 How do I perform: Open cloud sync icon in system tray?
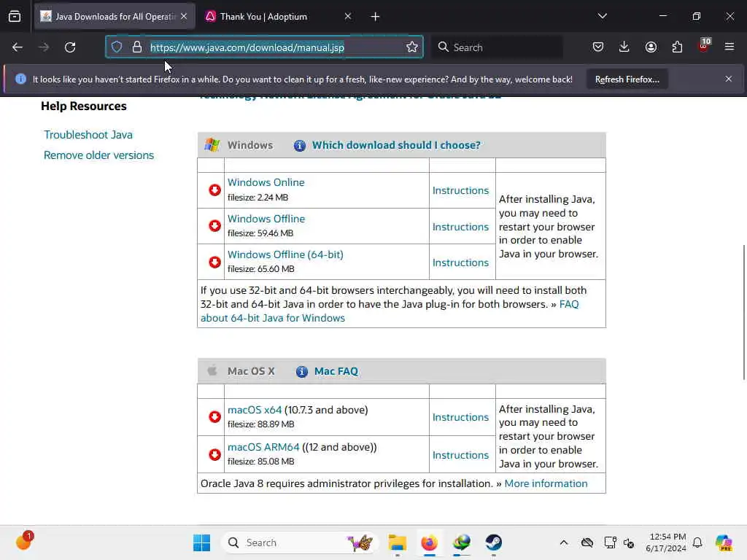click(587, 542)
